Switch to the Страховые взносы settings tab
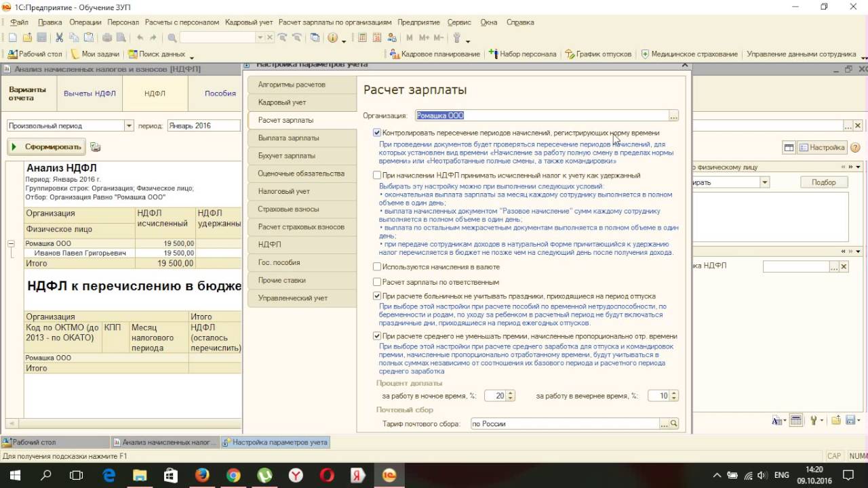Viewport: 868px width, 488px height. tap(302, 209)
